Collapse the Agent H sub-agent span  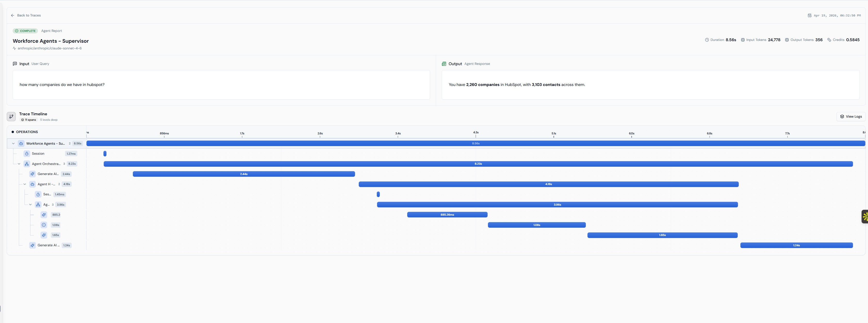[24, 184]
